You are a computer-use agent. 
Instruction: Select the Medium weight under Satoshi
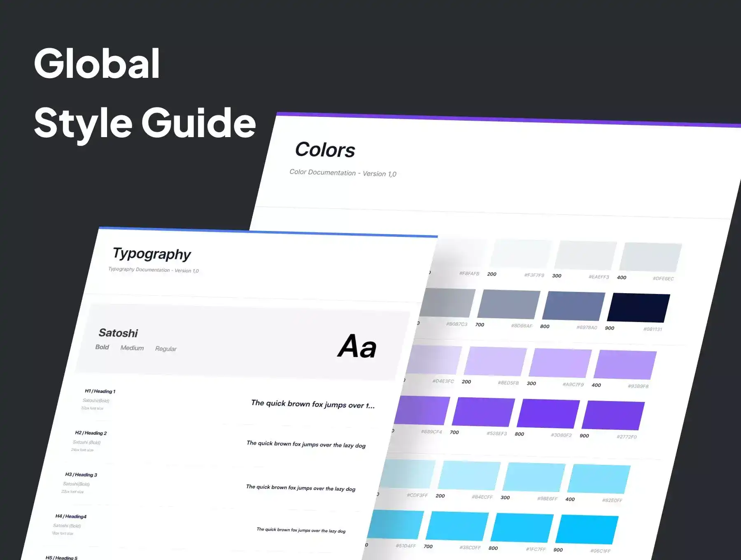pos(132,348)
